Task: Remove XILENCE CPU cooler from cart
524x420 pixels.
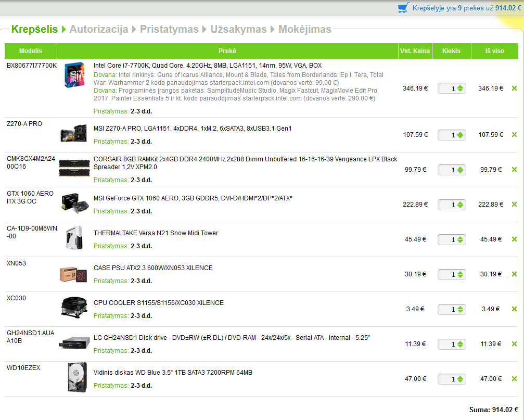Action: pyautogui.click(x=514, y=309)
